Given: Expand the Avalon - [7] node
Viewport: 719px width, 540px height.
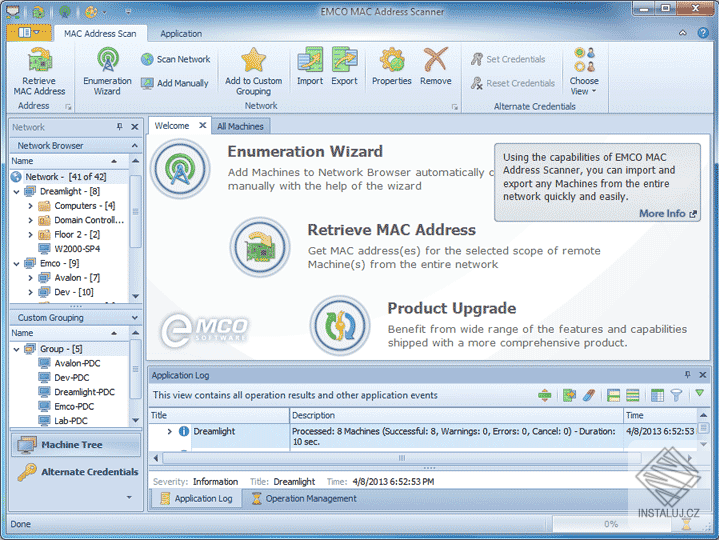Looking at the screenshot, I should (x=31, y=278).
